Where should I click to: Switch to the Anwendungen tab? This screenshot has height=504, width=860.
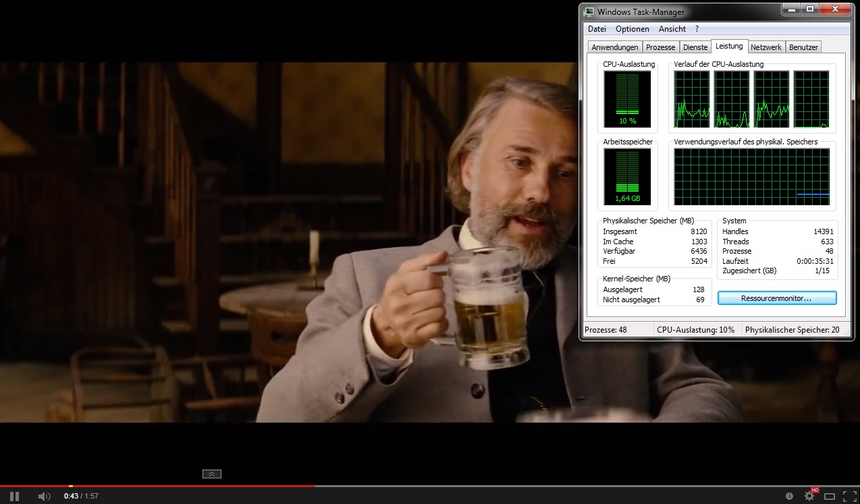(x=615, y=47)
